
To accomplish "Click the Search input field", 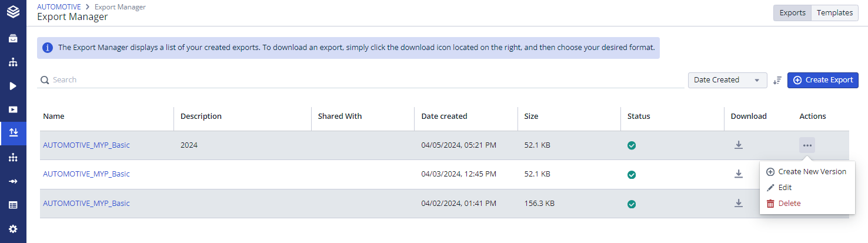I will (353, 80).
